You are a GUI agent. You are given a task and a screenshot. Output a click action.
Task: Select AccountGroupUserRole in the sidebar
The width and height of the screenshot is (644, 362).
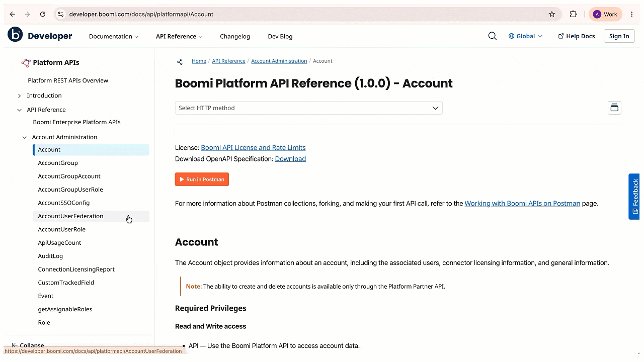pos(70,190)
